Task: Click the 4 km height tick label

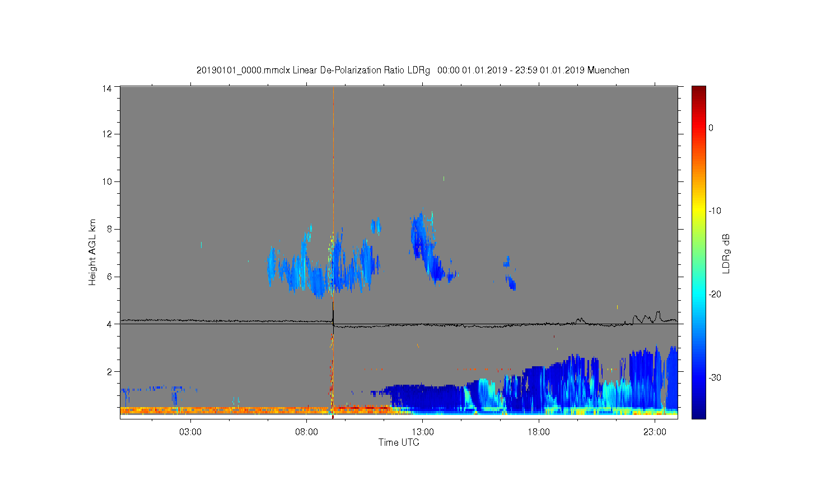Action: click(x=109, y=324)
